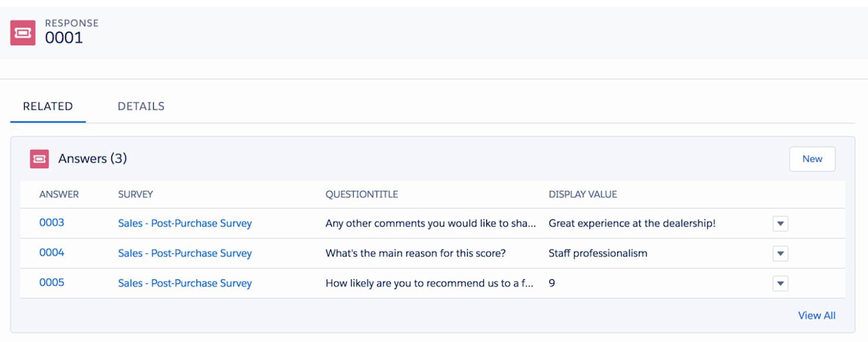Screen dimensions: 868x342
Task: Open survey link in the 0004 row
Action: point(185,253)
